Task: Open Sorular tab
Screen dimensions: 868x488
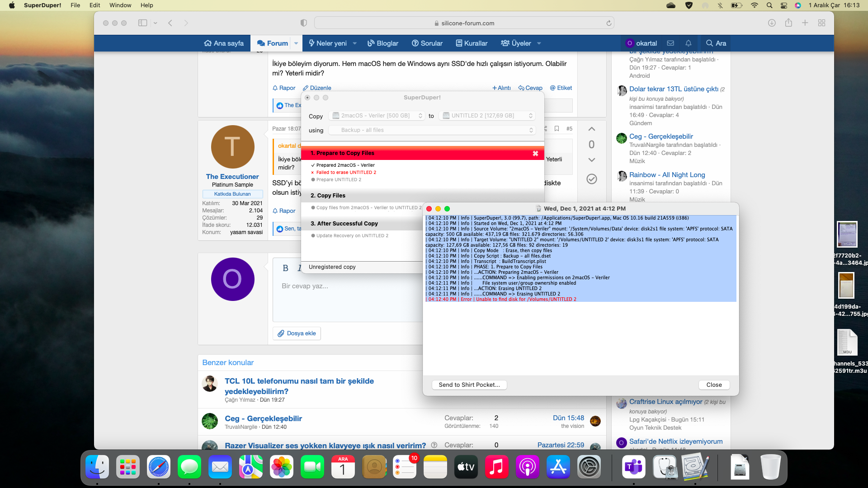Action: point(427,43)
